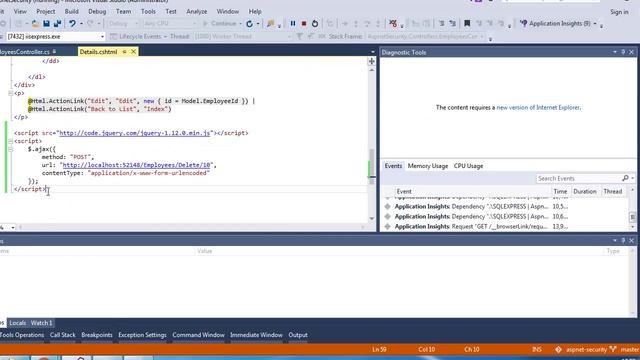Click the jquery-1.12.0.min.js URL in code
Image resolution: width=640 pixels, height=360 pixels.
click(135, 133)
